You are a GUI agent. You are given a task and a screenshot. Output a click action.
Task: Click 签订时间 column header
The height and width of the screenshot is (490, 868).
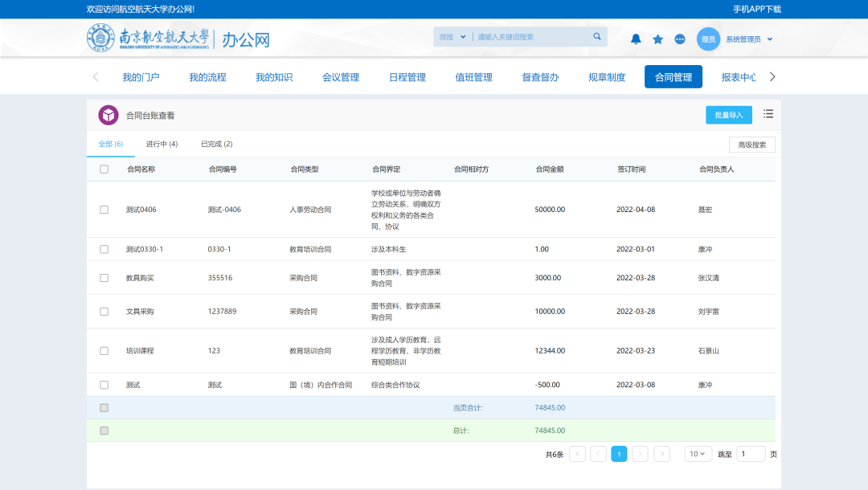point(632,169)
